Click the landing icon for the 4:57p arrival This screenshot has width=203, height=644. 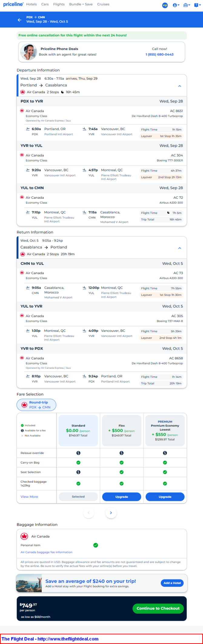click(85, 170)
